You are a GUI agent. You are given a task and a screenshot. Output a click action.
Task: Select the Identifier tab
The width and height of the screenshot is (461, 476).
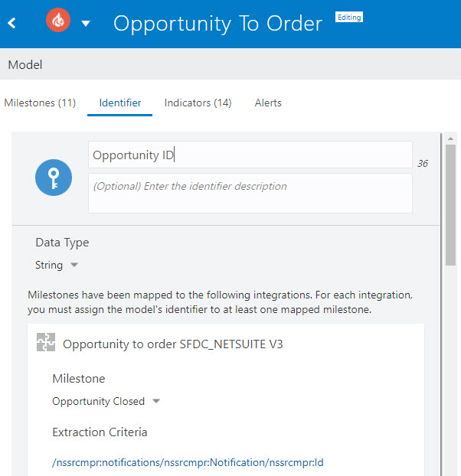120,103
